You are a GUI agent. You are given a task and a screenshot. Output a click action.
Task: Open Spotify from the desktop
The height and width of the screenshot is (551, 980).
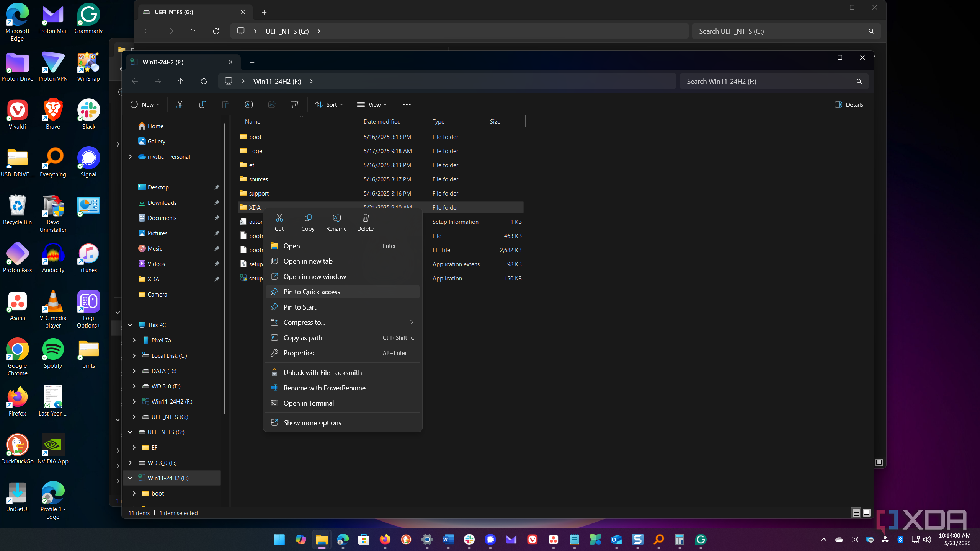point(53,354)
